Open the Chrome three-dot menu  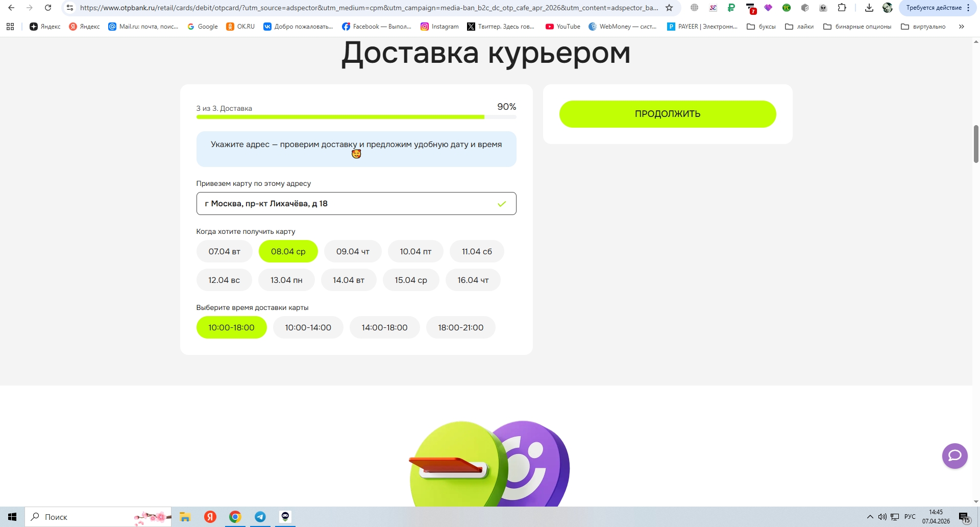[x=968, y=8]
